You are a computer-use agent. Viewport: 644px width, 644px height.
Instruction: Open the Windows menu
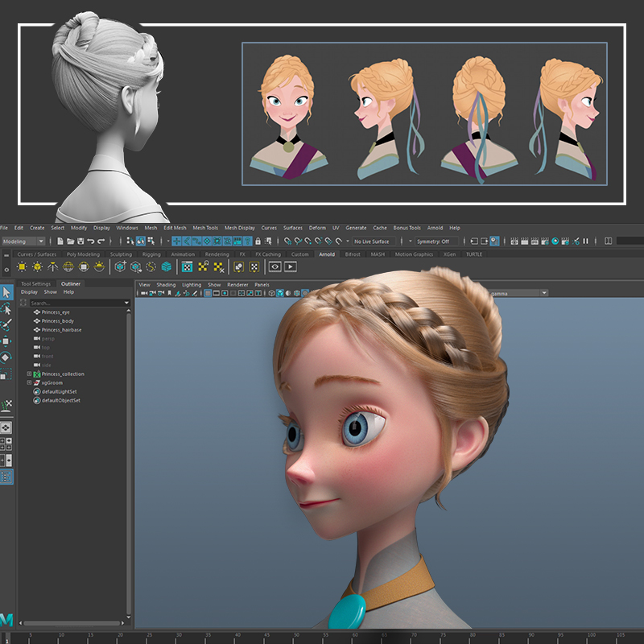pyautogui.click(x=127, y=228)
